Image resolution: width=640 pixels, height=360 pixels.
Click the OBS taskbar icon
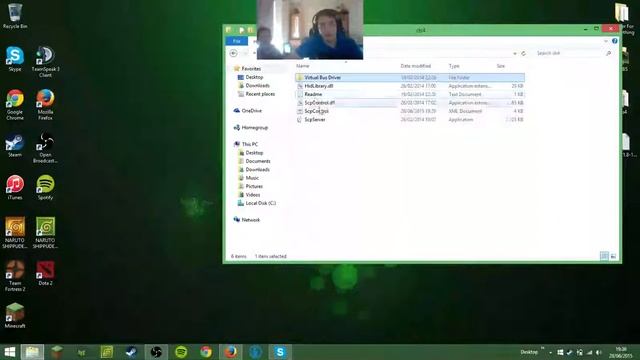coord(156,352)
